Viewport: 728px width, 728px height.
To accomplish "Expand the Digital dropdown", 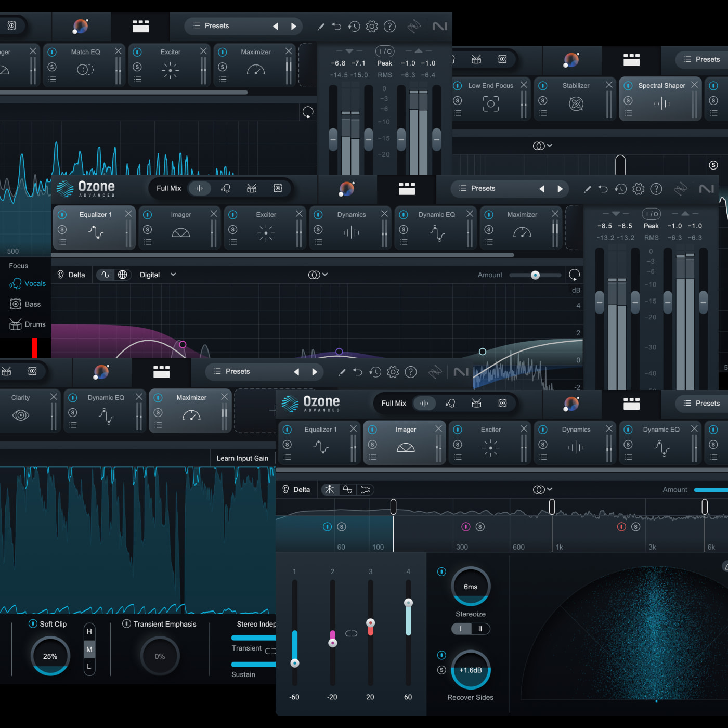I will pyautogui.click(x=158, y=275).
